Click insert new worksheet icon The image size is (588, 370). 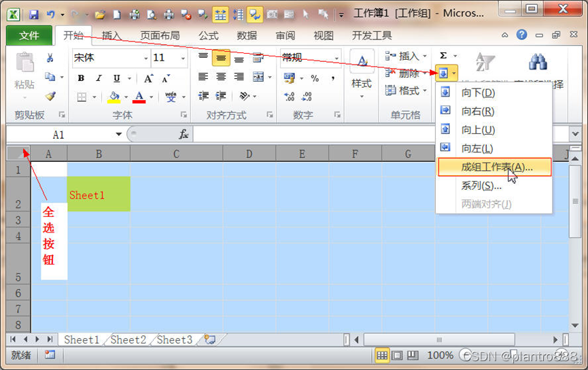pyautogui.click(x=210, y=339)
